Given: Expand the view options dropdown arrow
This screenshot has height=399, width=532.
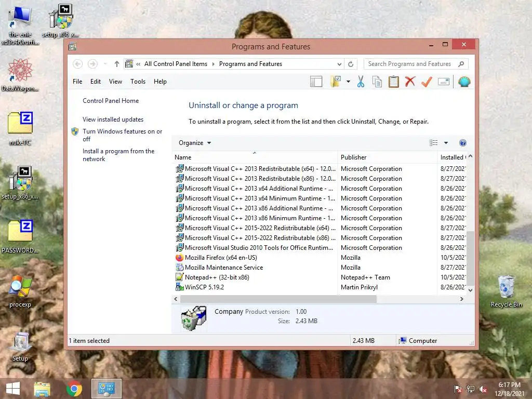Looking at the screenshot, I should 446,143.
